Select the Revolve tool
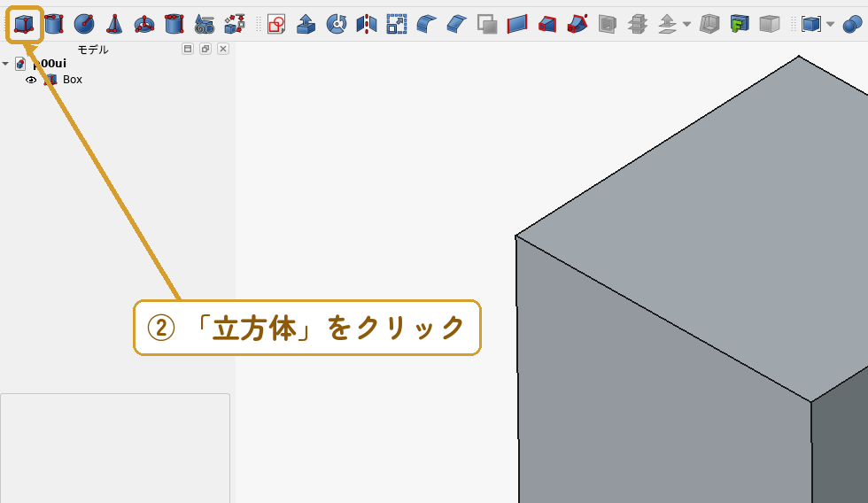This screenshot has height=503, width=868. point(337,24)
